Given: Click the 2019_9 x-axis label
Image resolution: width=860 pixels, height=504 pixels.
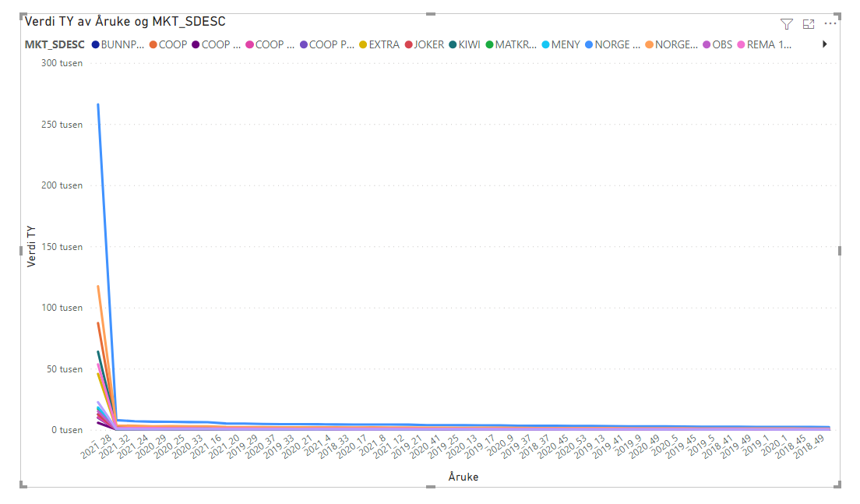Looking at the screenshot, I should point(629,445).
